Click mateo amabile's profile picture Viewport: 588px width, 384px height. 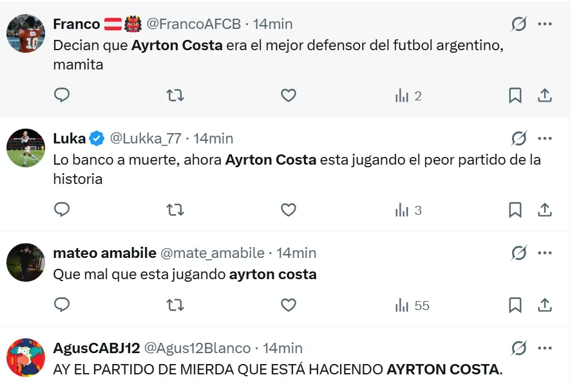pos(26,262)
